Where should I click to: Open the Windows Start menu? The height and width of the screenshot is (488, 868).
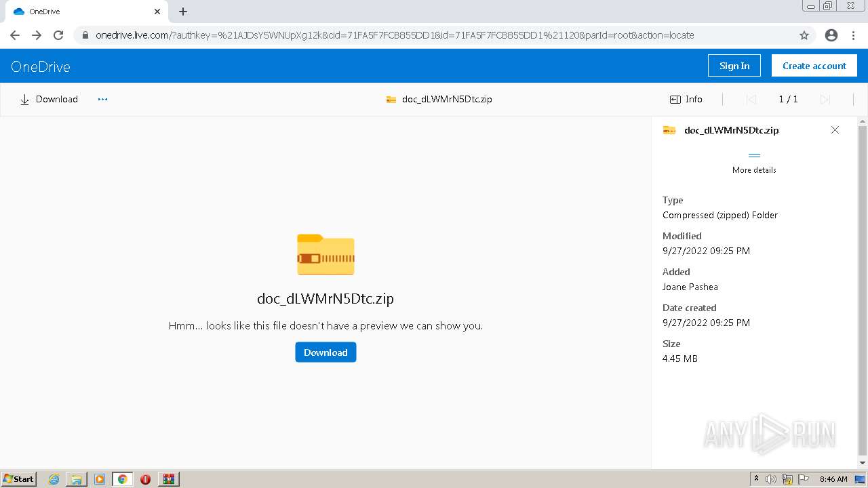click(18, 479)
